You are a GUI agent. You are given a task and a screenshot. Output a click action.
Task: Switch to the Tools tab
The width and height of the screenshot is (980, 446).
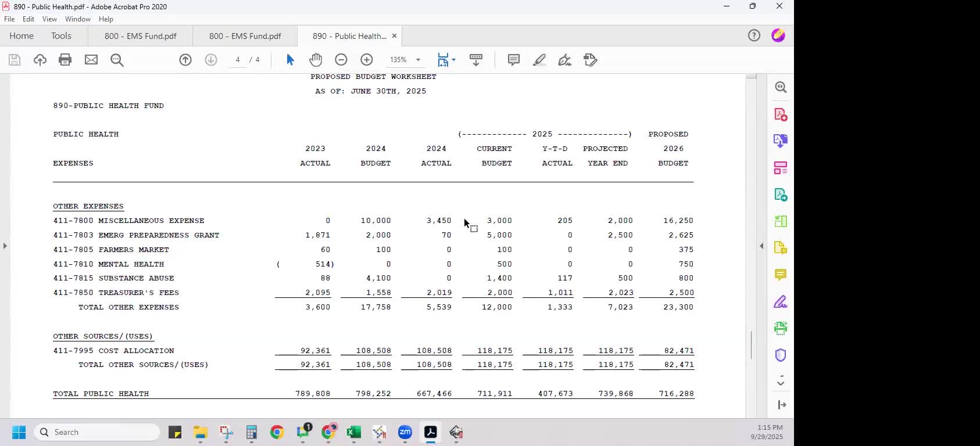point(61,36)
